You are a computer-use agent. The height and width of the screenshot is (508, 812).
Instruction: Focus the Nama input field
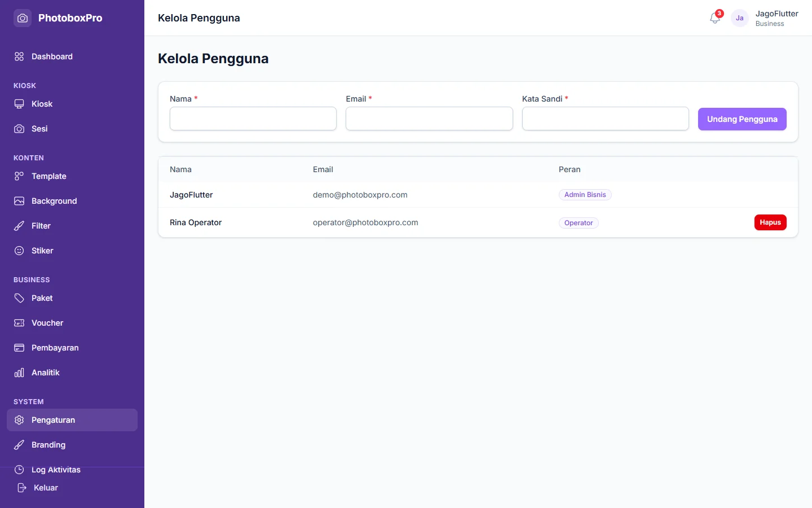click(253, 119)
